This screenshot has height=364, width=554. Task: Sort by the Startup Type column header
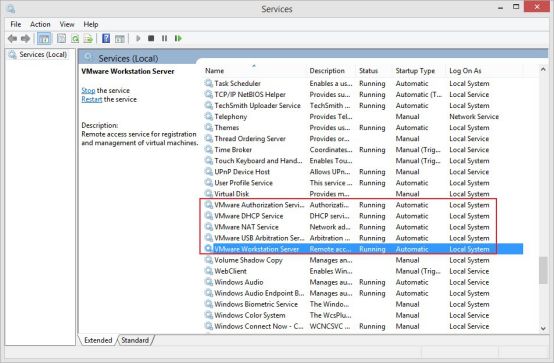point(420,71)
